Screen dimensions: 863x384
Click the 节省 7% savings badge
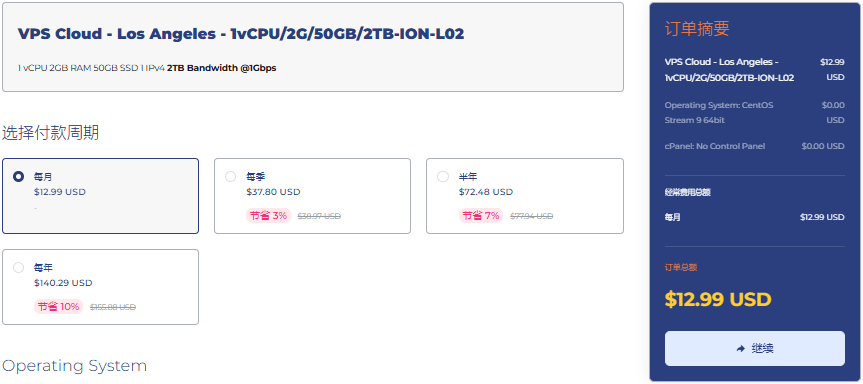(x=481, y=216)
